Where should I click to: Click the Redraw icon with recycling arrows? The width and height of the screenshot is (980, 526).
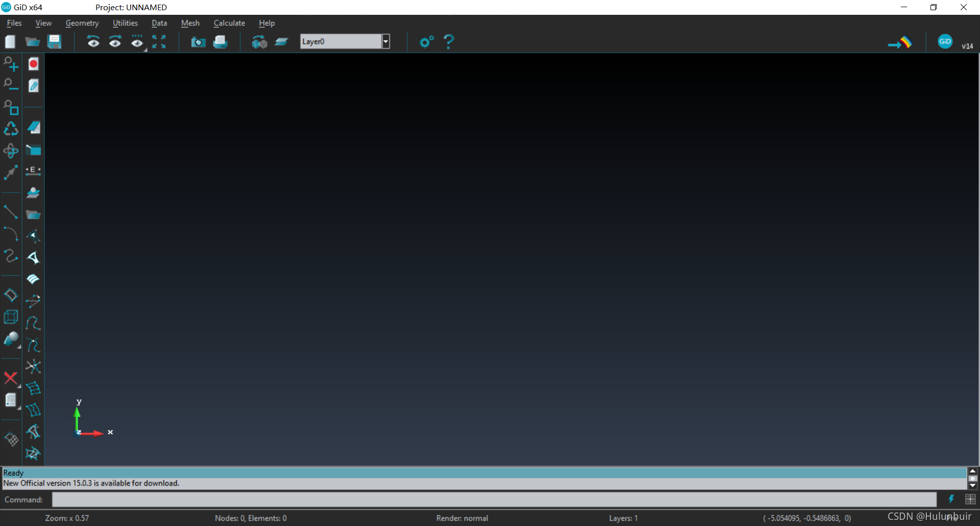point(11,129)
